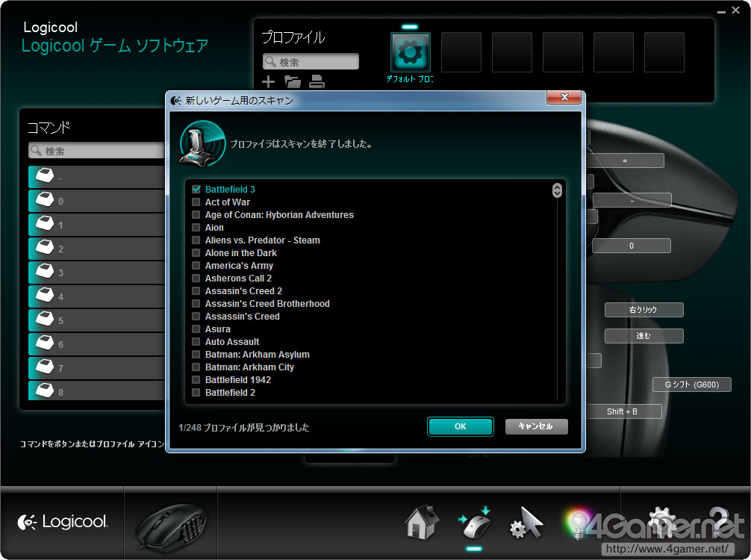The width and height of the screenshot is (751, 560).
Task: Click the scan dialog joystick icon
Action: (202, 143)
